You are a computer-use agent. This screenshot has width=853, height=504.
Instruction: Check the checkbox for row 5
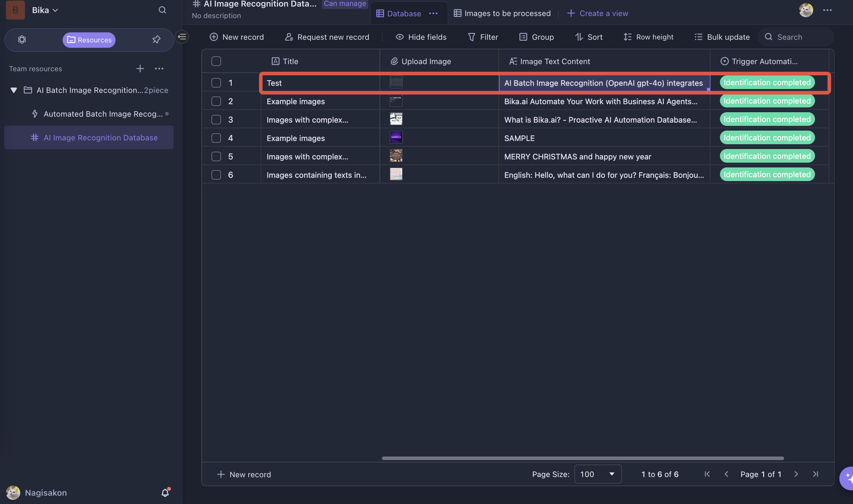coord(216,156)
